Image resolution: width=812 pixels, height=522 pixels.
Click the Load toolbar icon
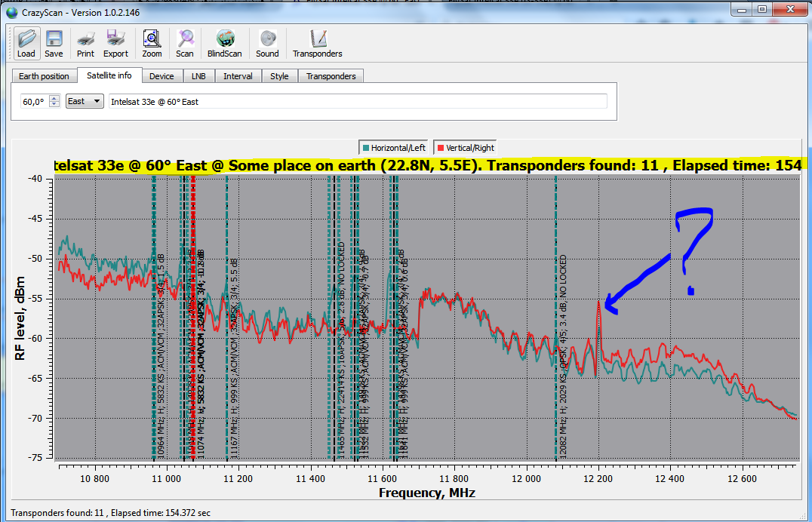(x=26, y=44)
